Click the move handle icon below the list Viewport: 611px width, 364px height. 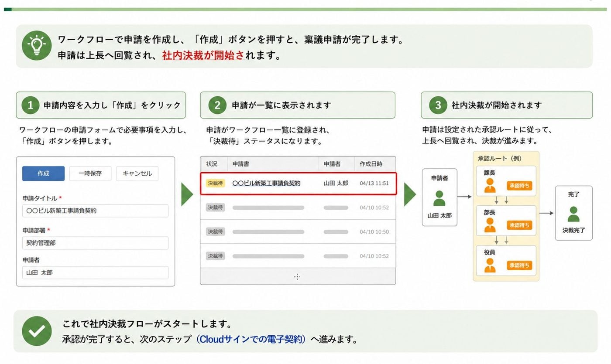pos(297,276)
